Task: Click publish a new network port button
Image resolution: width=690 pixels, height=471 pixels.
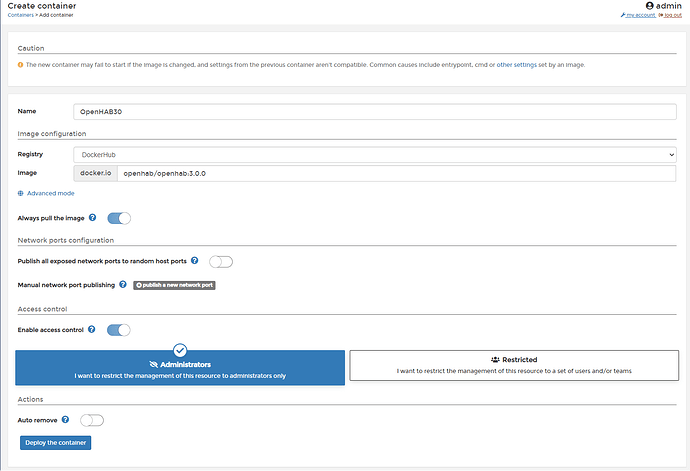Action: click(x=174, y=285)
